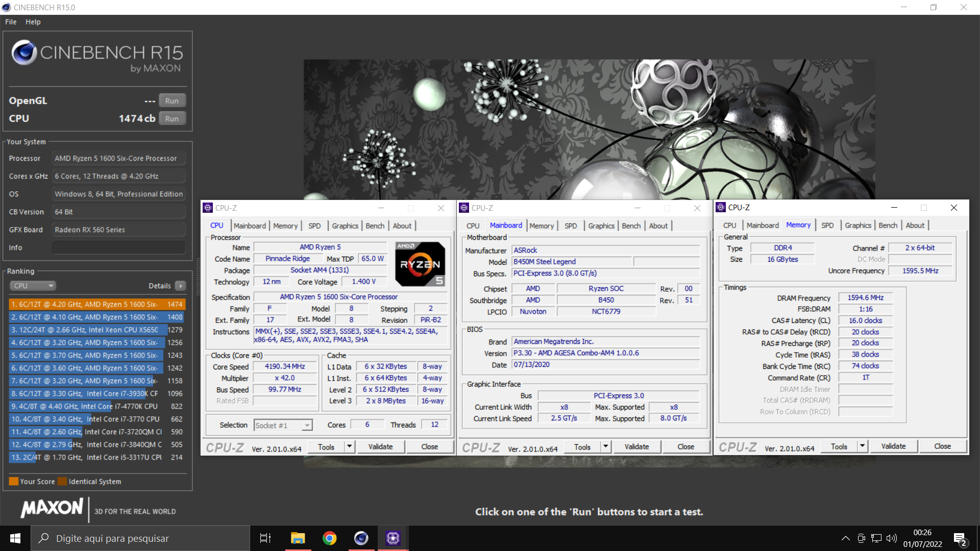Launch Google Chrome from the taskbar
The width and height of the screenshot is (980, 551).
point(330,538)
